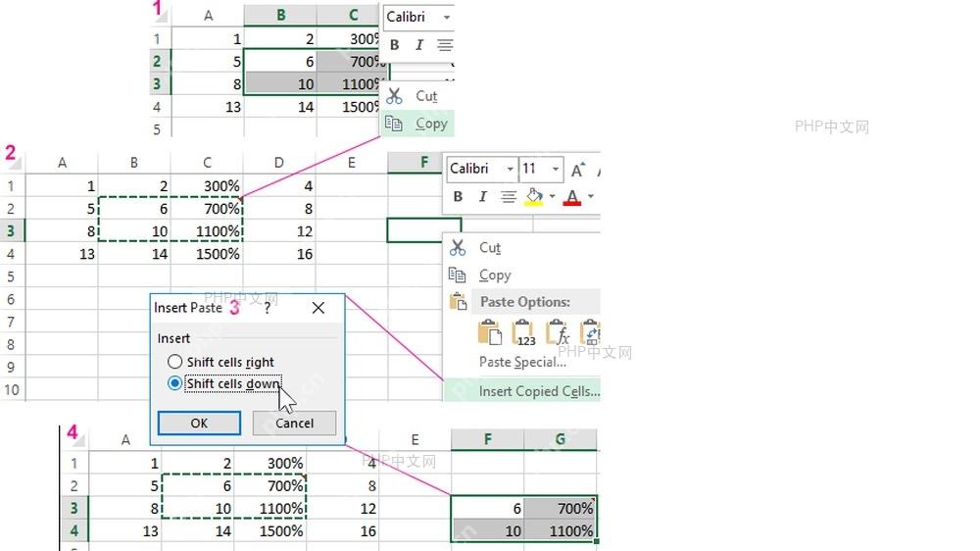Click cell A4 containing 13 in the A-to-C sheet
This screenshot has width=980, height=551.
pos(208,107)
